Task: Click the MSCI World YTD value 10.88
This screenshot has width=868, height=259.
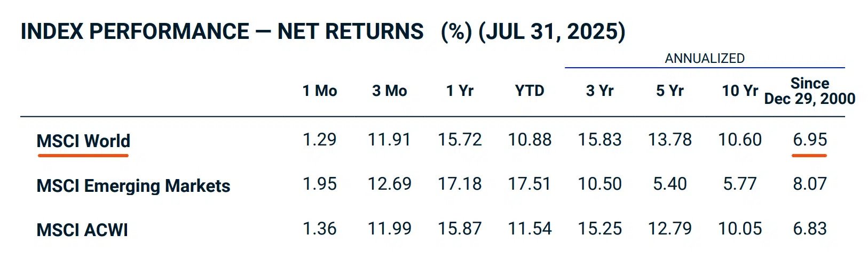Action: [530, 140]
